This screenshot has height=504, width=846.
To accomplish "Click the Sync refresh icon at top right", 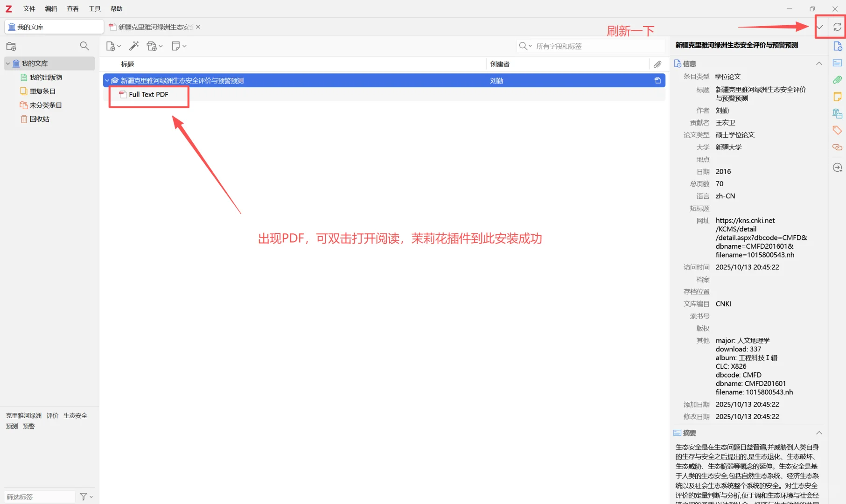I will tap(836, 28).
